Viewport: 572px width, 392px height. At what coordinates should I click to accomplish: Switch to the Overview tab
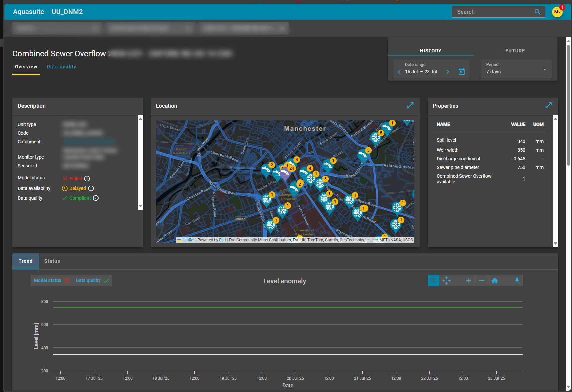pos(26,67)
